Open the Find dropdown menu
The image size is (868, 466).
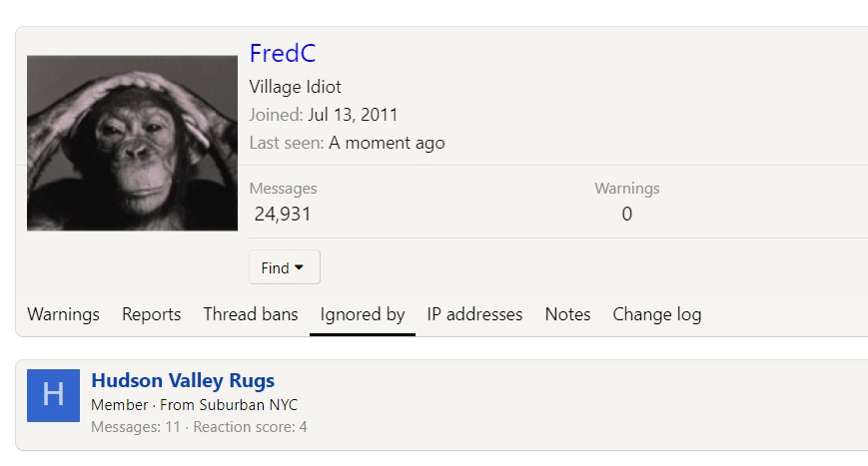[x=285, y=267]
